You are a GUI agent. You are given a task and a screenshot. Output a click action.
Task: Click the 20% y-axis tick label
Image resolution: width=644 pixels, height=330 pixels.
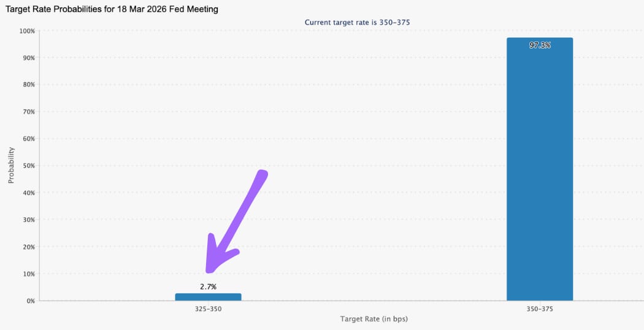pyautogui.click(x=28, y=247)
